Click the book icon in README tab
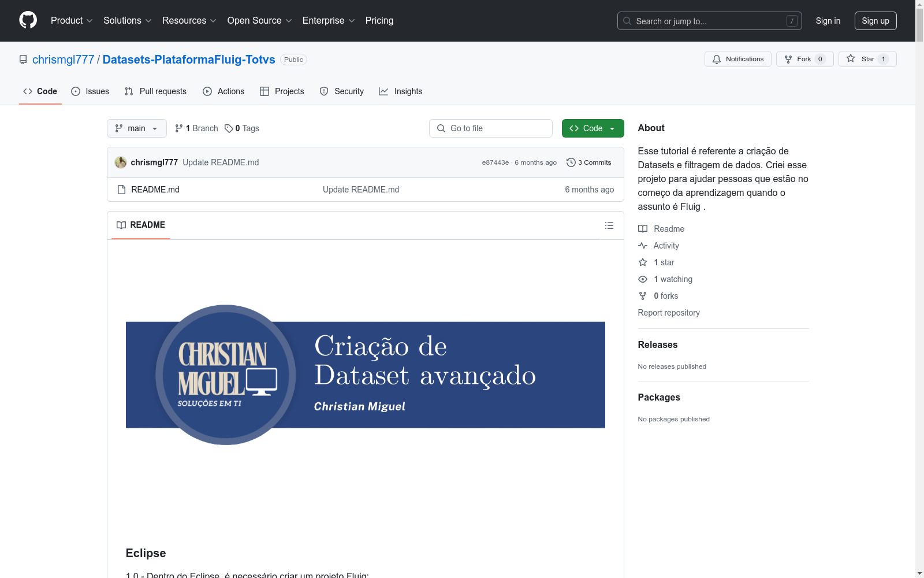 pos(121,225)
